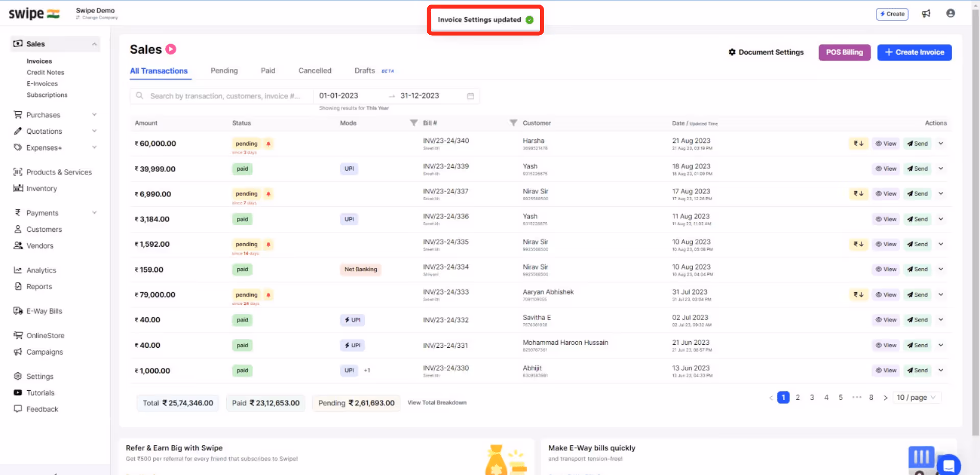Screen dimensions: 980x475
Task: Open Document Settings
Action: (x=766, y=52)
